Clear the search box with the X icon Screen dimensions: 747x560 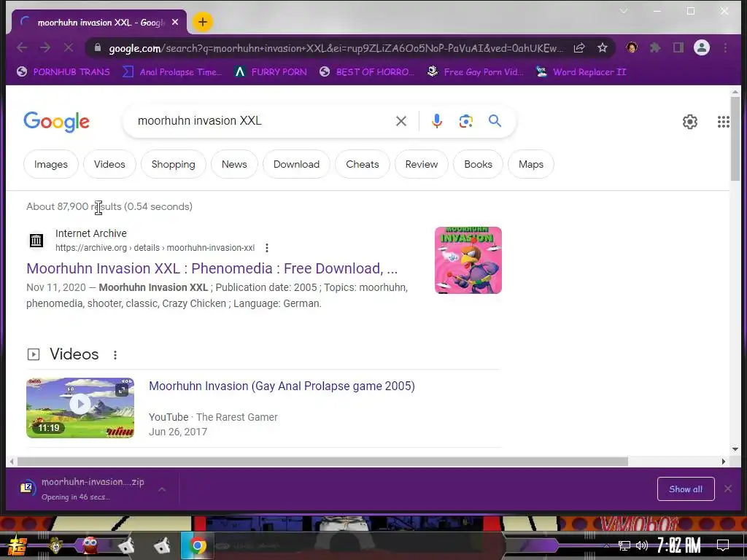click(x=401, y=121)
